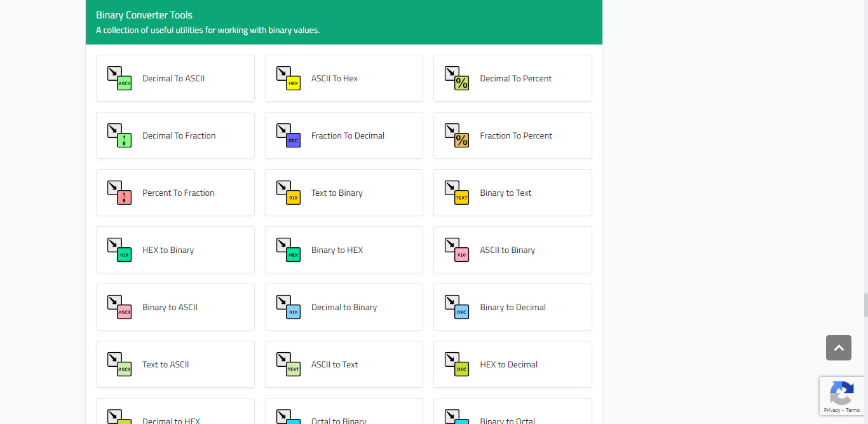The width and height of the screenshot is (868, 424).
Task: Click the ASCII To Hex icon
Action: 288,78
